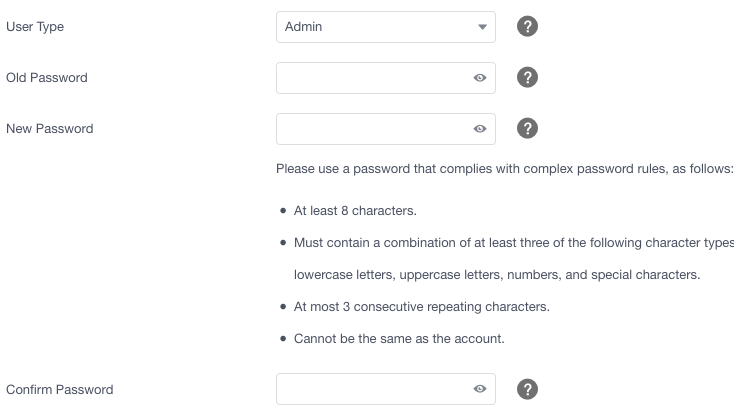Click the Confirm Password label
This screenshot has height=418, width=734.
point(59,389)
